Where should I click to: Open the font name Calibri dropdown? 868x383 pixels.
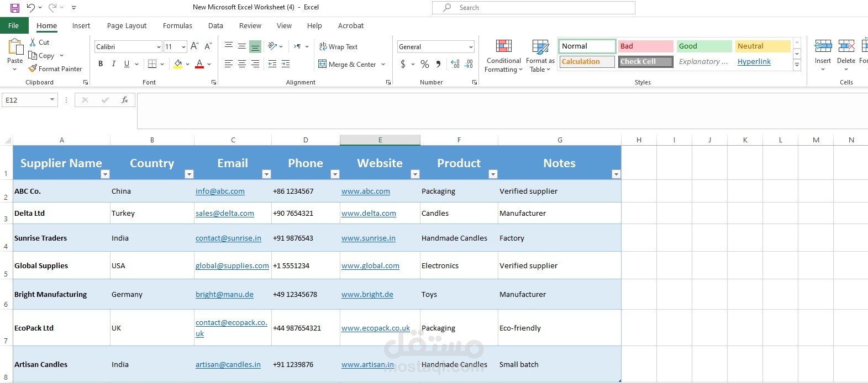pos(159,47)
